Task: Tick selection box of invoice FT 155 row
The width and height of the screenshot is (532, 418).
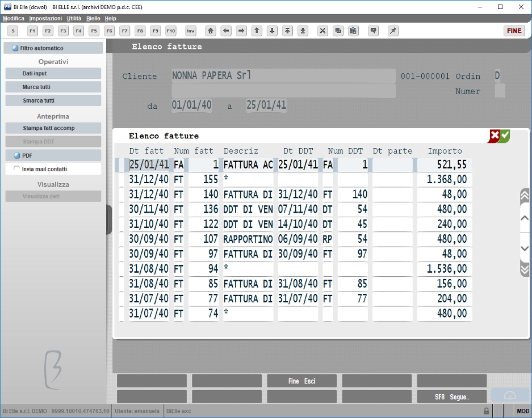Action: pyautogui.click(x=122, y=179)
